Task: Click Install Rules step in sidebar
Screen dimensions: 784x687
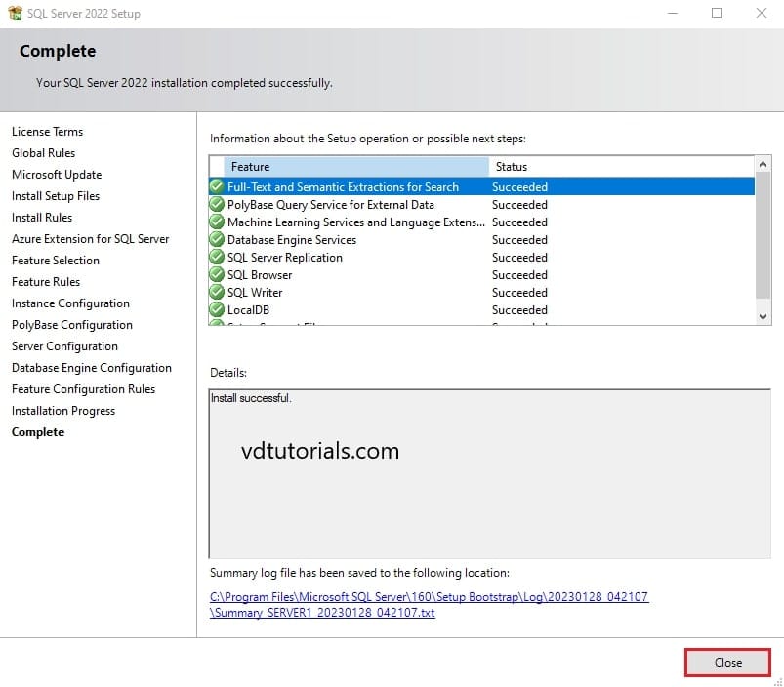Action: pyautogui.click(x=42, y=218)
